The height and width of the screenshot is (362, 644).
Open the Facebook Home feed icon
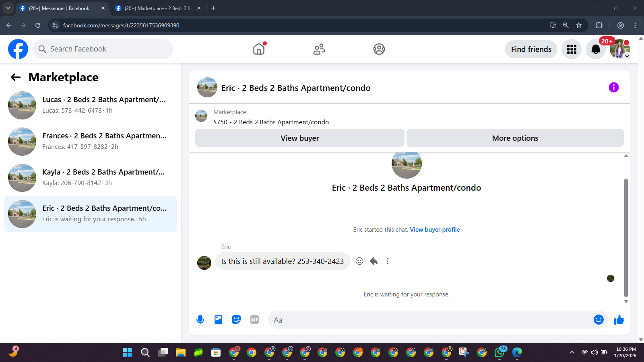(x=259, y=49)
